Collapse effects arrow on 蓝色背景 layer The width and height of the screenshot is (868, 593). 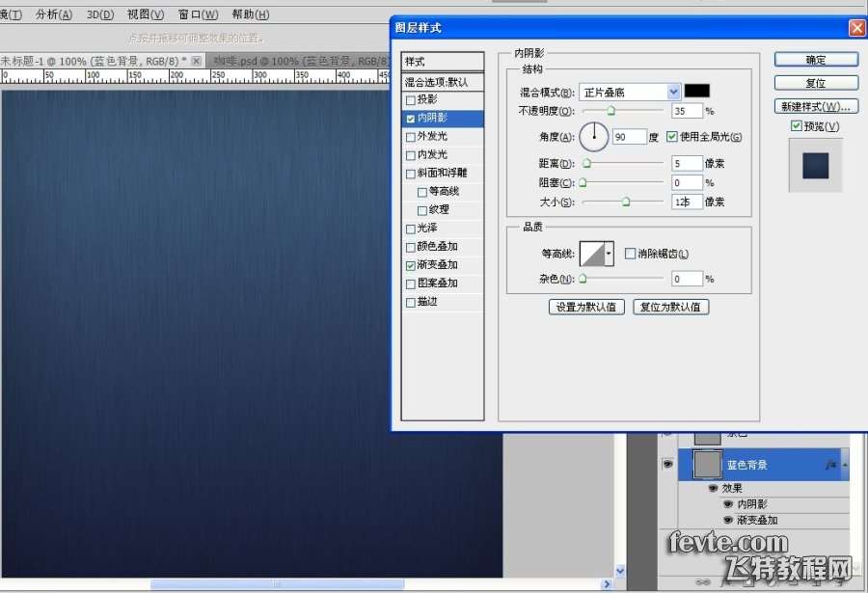(845, 465)
